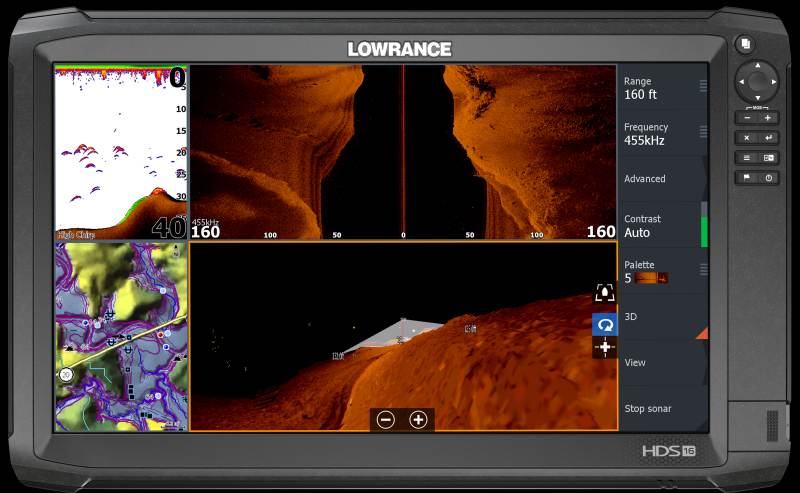Choose the Palette 5 color swatch
Viewport: 800px width, 493px height.
pyautogui.click(x=652, y=278)
